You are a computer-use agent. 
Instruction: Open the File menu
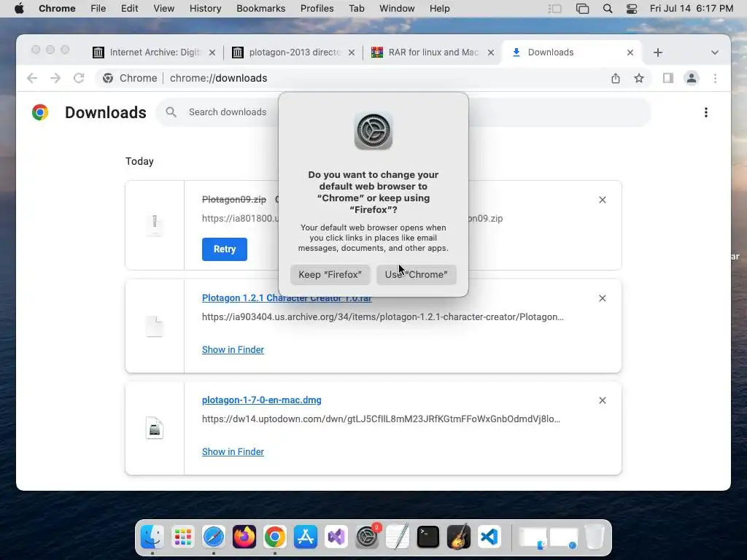pos(98,9)
